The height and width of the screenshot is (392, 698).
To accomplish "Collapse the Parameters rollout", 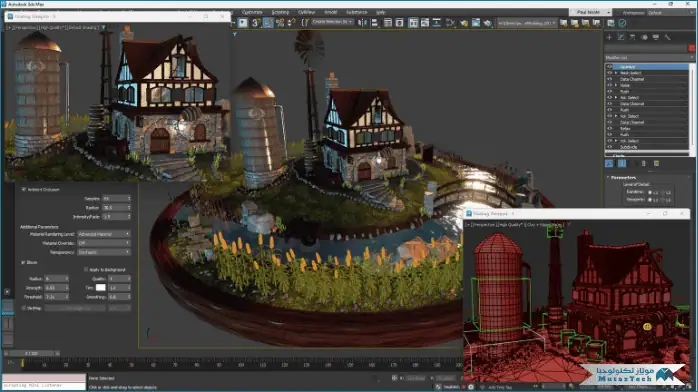I will click(623, 178).
